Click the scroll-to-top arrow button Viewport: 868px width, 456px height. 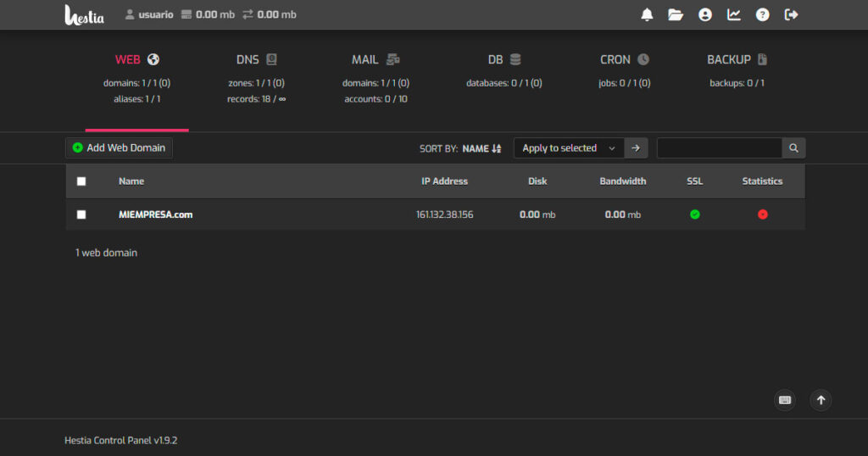tap(821, 400)
